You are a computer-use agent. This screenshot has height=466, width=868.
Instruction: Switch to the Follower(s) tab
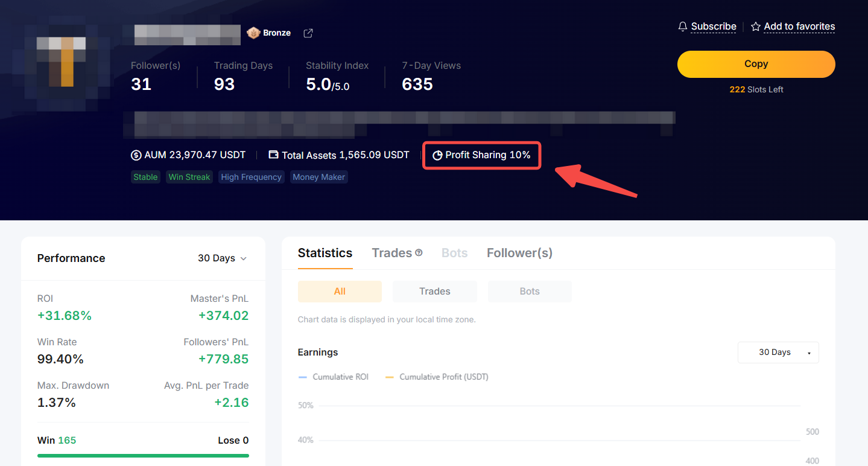pyautogui.click(x=519, y=253)
